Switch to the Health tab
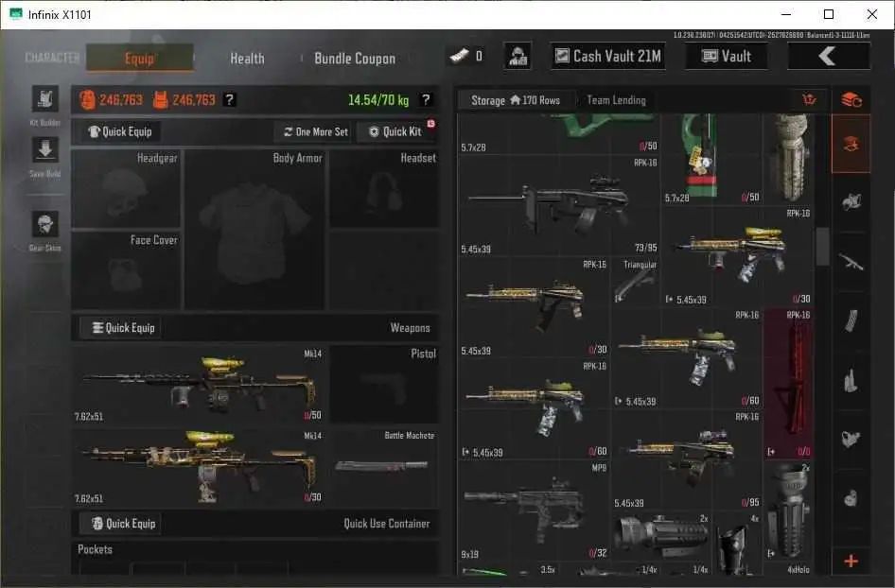Screen dimensions: 895x588 point(247,59)
